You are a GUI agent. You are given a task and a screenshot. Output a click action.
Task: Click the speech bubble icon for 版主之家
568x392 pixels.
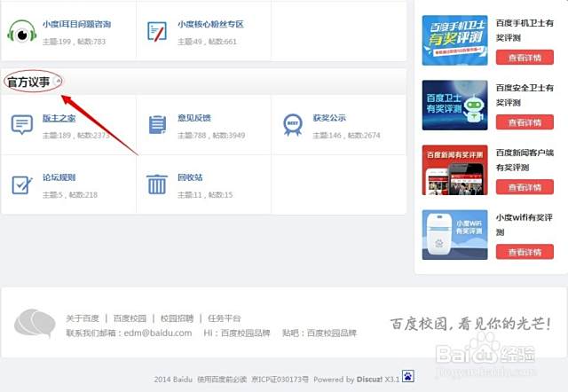[22, 125]
